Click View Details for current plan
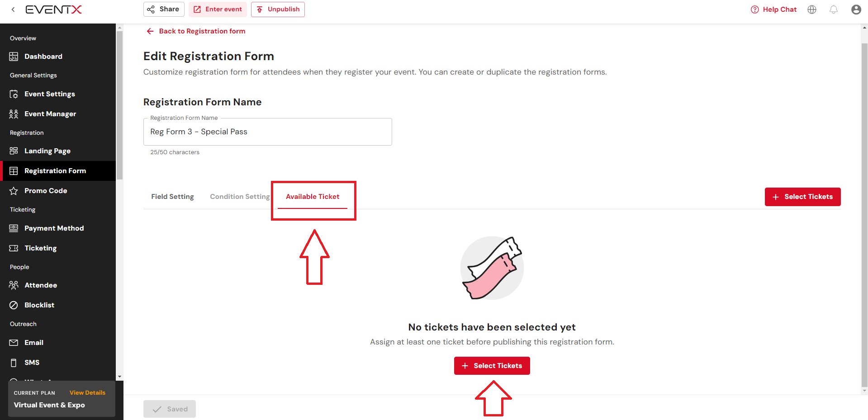This screenshot has width=868, height=420. click(87, 393)
